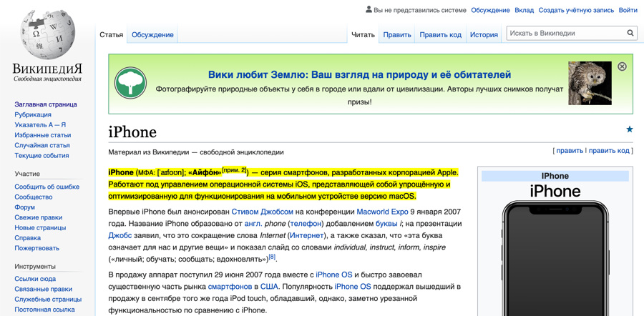Viewport: 644px width, 316px height.
Task: Click 'Создать учётную запись'
Action: [x=576, y=10]
